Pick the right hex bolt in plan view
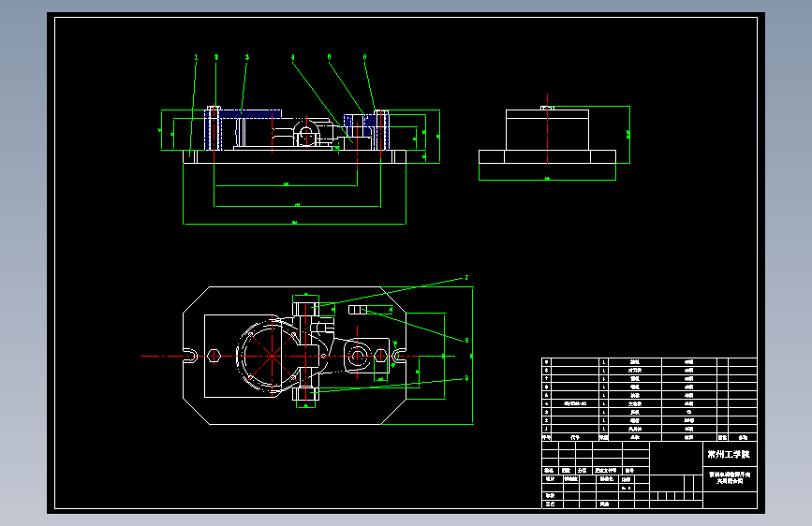 click(x=380, y=356)
